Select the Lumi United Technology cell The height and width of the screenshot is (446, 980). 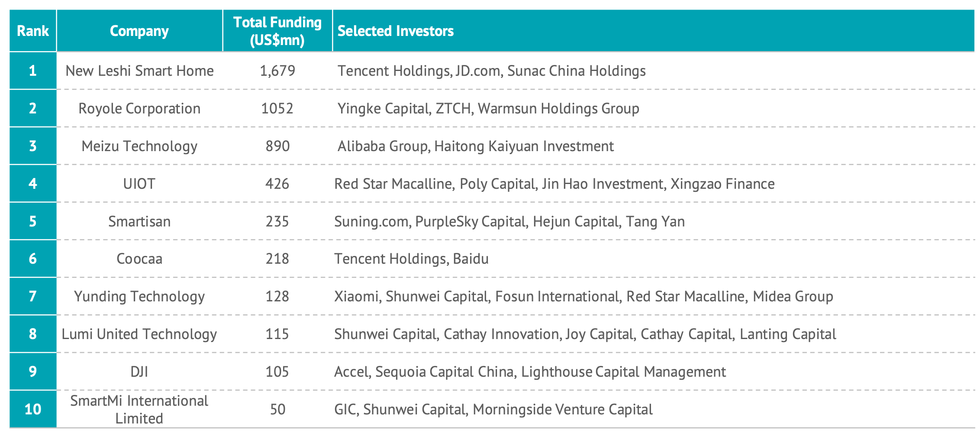[x=139, y=334]
